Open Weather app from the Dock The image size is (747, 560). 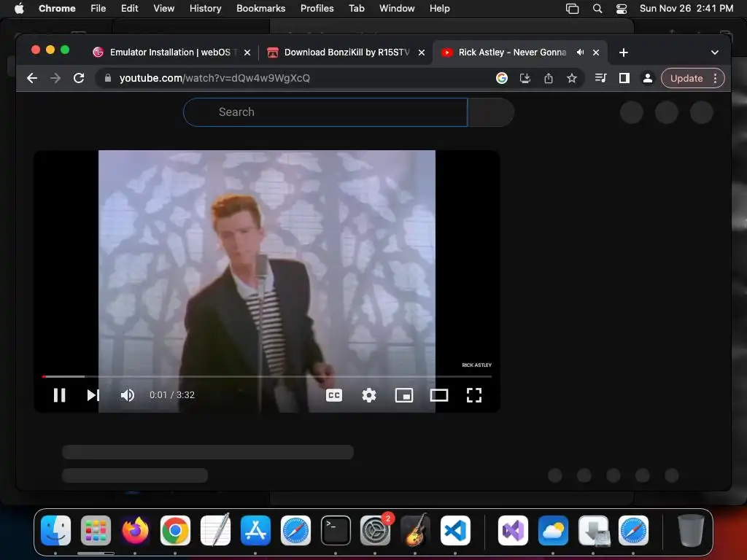[x=553, y=530]
